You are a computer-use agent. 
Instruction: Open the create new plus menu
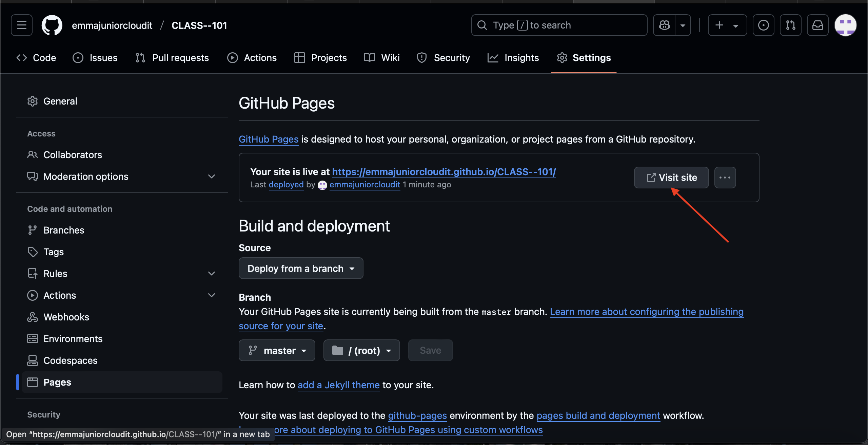pyautogui.click(x=727, y=25)
